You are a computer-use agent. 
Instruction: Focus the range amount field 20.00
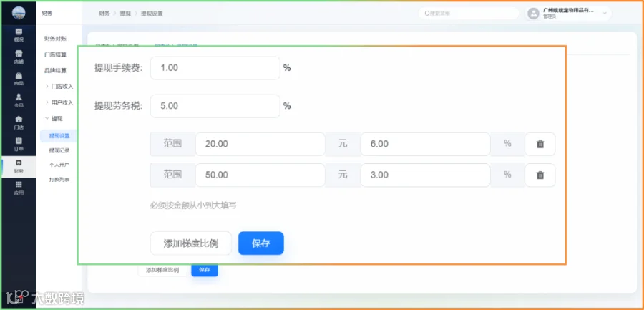[x=260, y=144]
